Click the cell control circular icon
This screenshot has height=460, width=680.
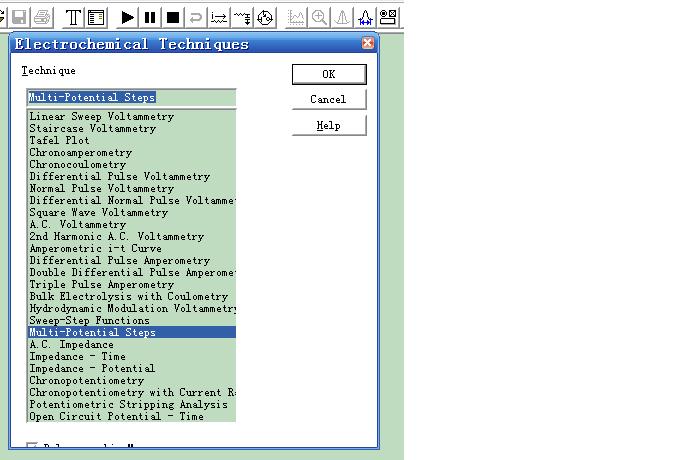pyautogui.click(x=265, y=17)
